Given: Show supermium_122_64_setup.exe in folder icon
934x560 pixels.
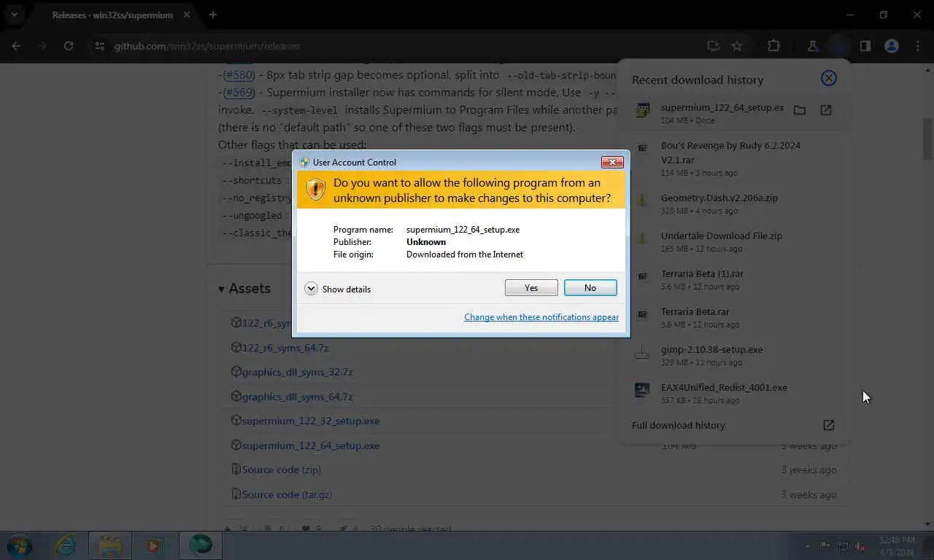Looking at the screenshot, I should point(800,110).
